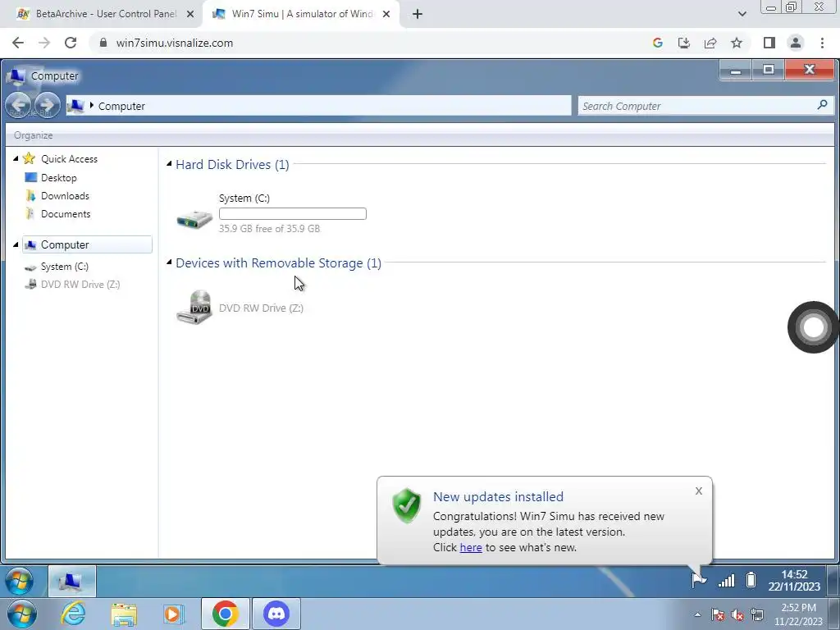Click the System (C:) disk usage bar

coord(293,214)
